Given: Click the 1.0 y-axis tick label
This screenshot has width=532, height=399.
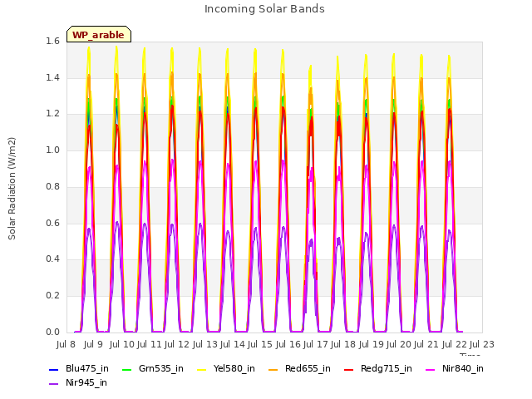Looking at the screenshot, I should coord(52,150).
